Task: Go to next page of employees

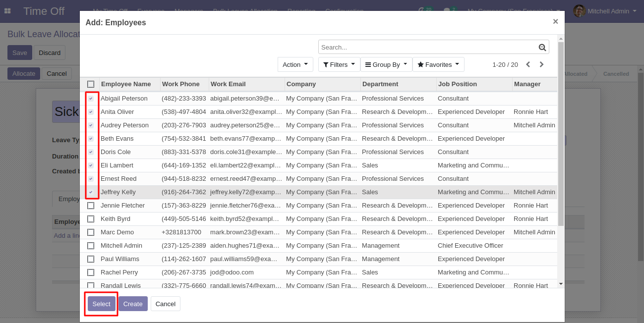Action: coord(541,64)
